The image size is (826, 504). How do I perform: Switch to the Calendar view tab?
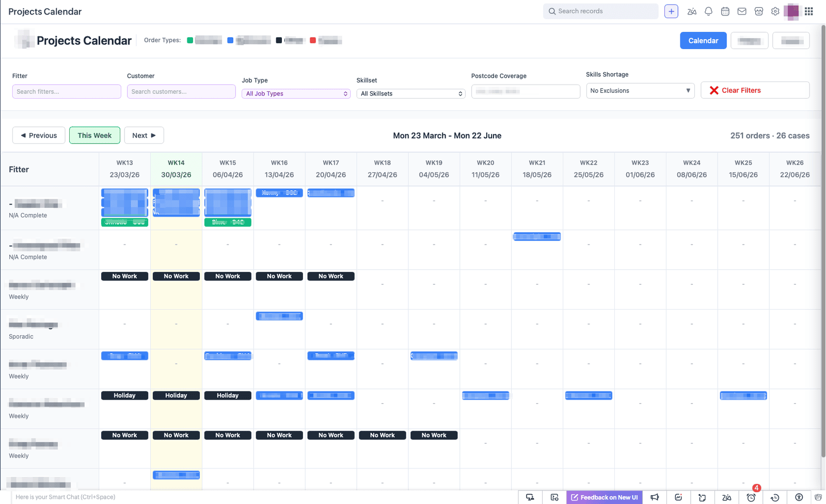point(703,41)
